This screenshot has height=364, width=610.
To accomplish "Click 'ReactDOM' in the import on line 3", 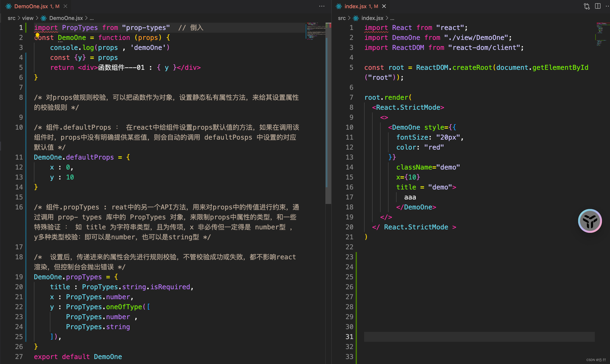I will pos(408,48).
